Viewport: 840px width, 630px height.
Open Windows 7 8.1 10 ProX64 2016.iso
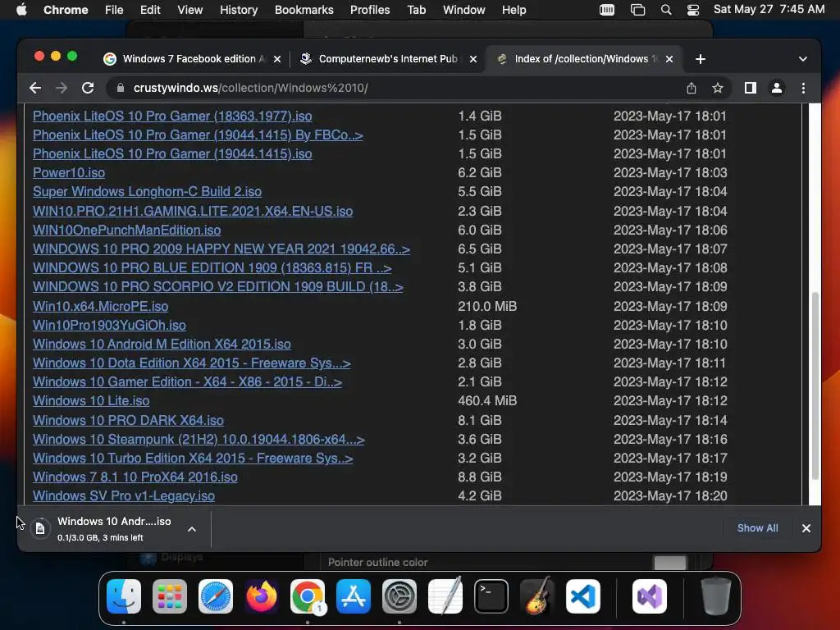point(135,477)
